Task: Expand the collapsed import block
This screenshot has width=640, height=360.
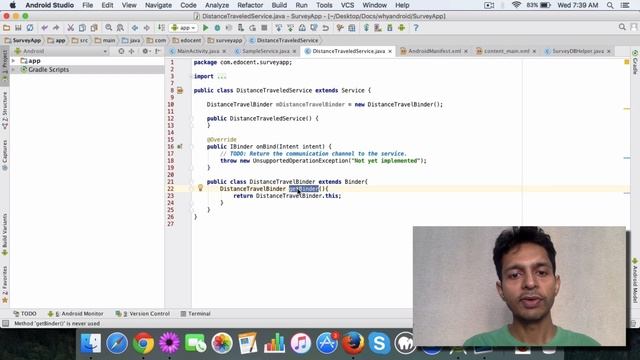Action: pos(222,76)
